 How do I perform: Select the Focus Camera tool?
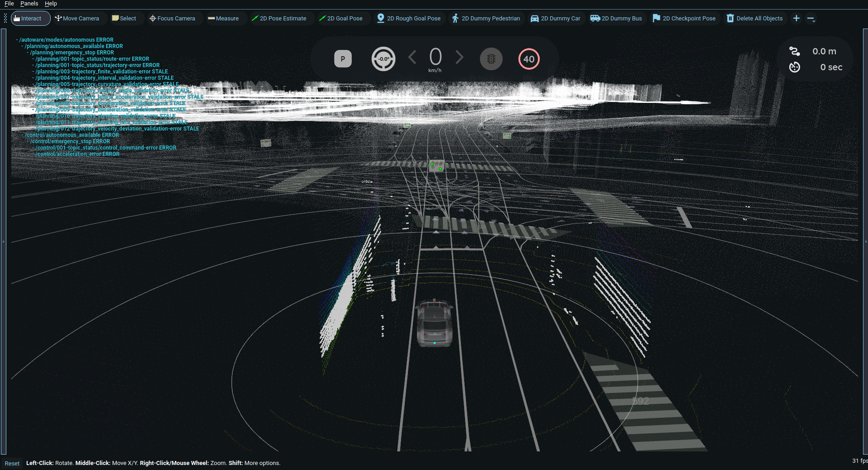(173, 18)
